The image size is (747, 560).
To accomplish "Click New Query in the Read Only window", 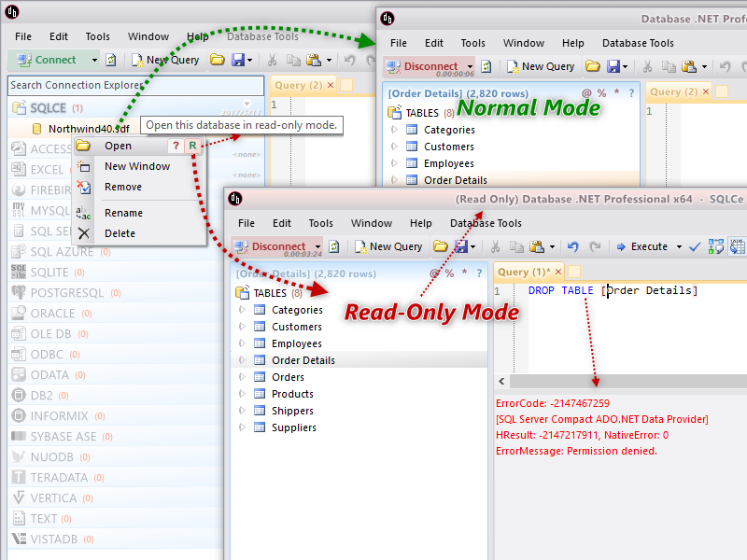I will pyautogui.click(x=389, y=246).
